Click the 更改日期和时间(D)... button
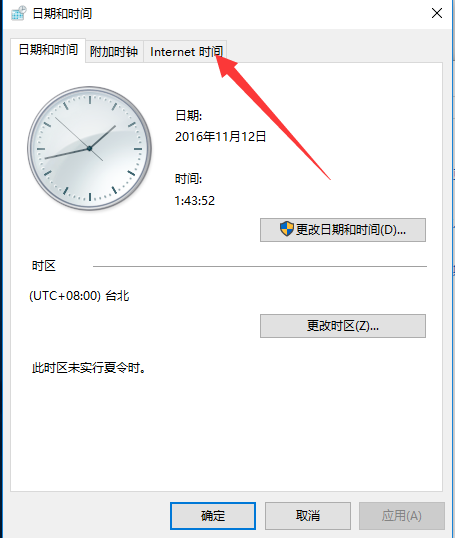Image resolution: width=455 pixels, height=538 pixels. click(343, 230)
